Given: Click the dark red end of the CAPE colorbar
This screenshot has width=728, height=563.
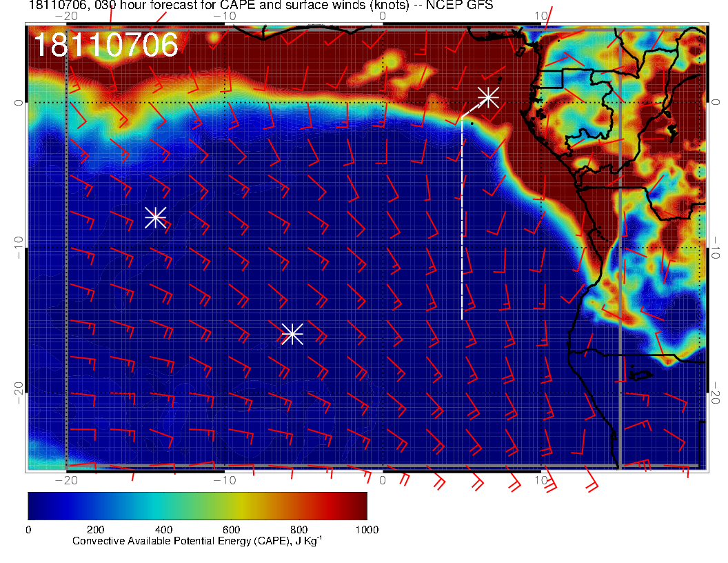Looking at the screenshot, I should tap(358, 506).
